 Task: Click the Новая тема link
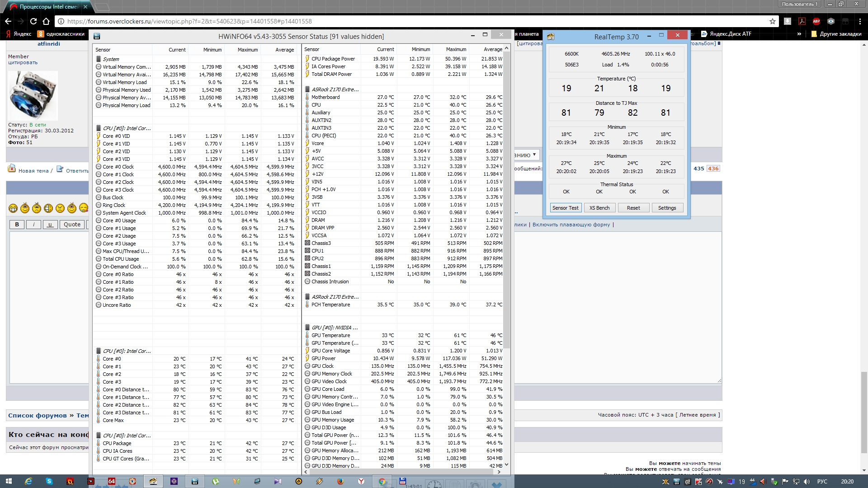pyautogui.click(x=33, y=171)
